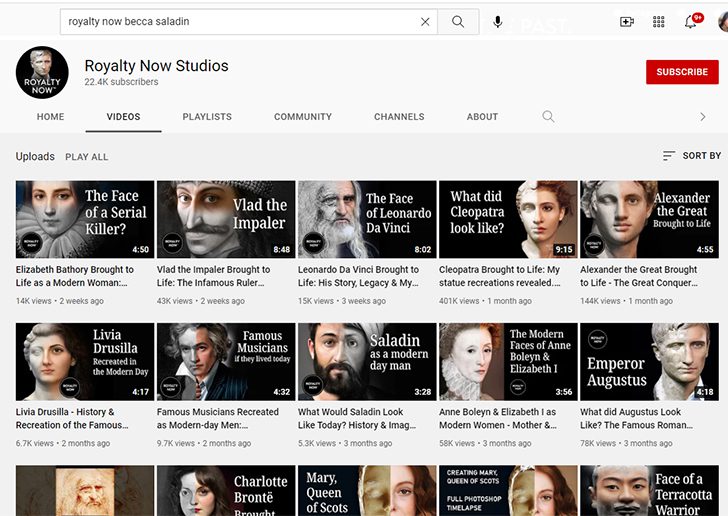Open Alexander the Great Brought to Life thumbnail
Image resolution: width=728 pixels, height=516 pixels.
pyautogui.click(x=650, y=219)
